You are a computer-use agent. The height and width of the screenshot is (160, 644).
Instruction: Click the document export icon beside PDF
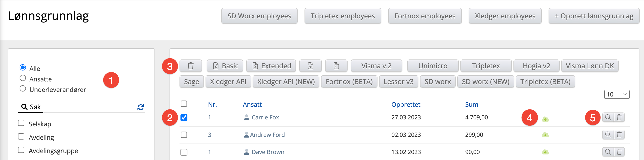tap(336, 66)
